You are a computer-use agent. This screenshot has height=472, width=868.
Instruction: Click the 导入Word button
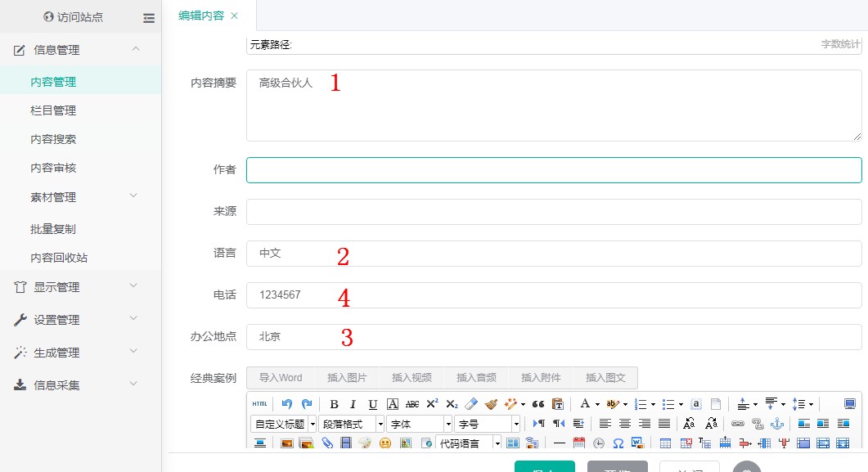(x=281, y=378)
